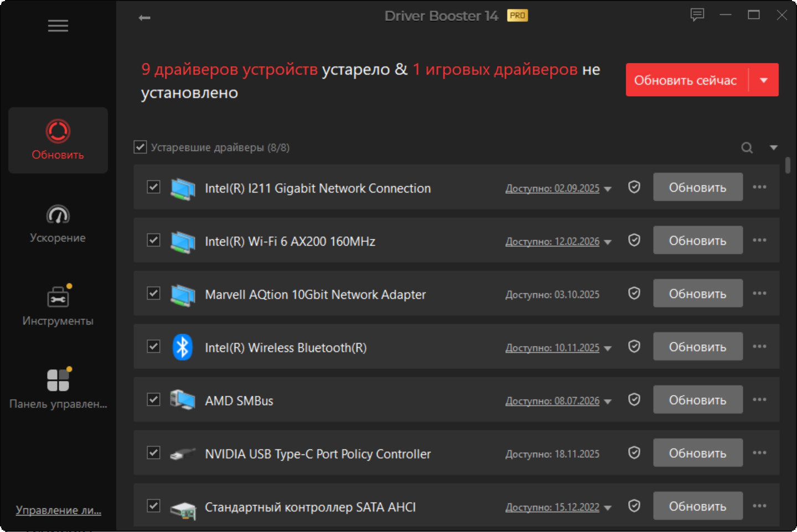Open filter dropdown arrow beside search
This screenshot has width=797, height=532.
(774, 148)
